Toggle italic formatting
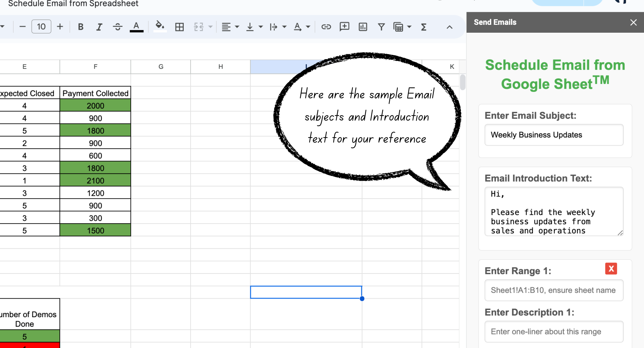Image resolution: width=644 pixels, height=348 pixels. pos(99,27)
